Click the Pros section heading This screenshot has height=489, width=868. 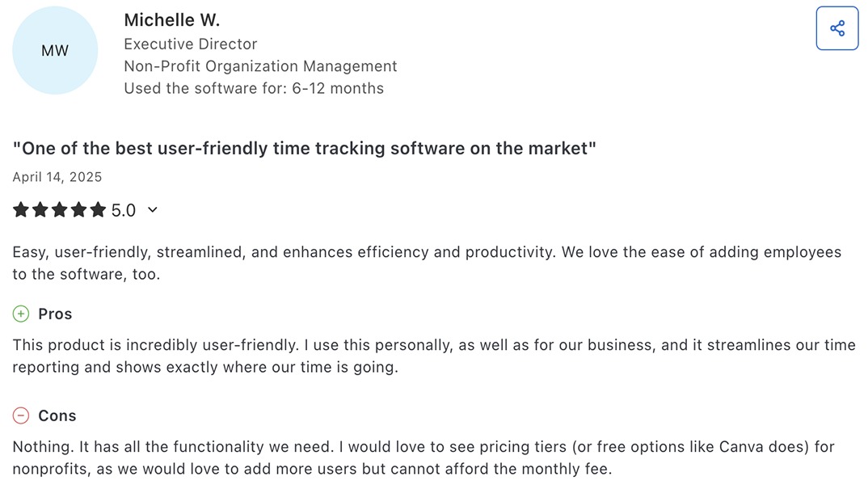click(55, 314)
